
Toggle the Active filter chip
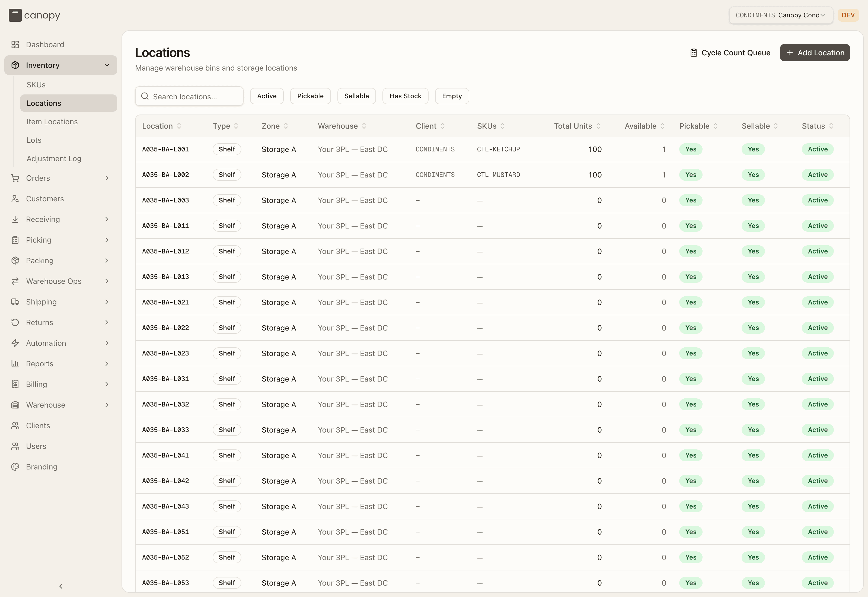click(267, 96)
